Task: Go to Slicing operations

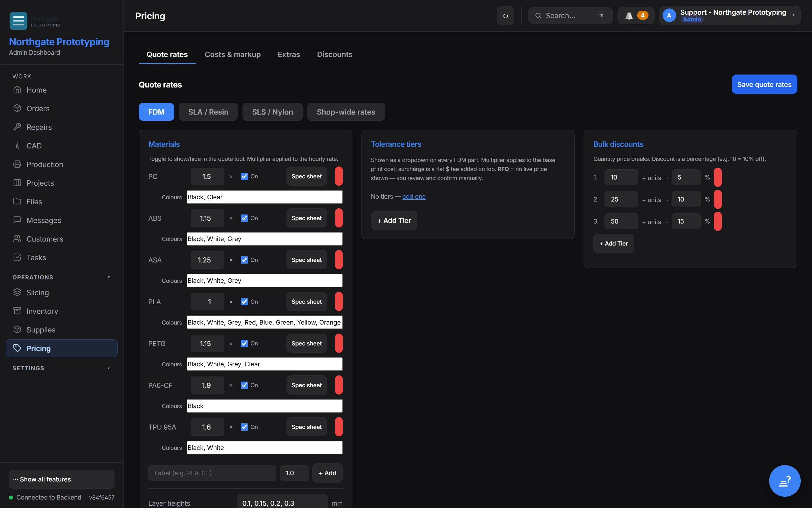Action: point(62,293)
